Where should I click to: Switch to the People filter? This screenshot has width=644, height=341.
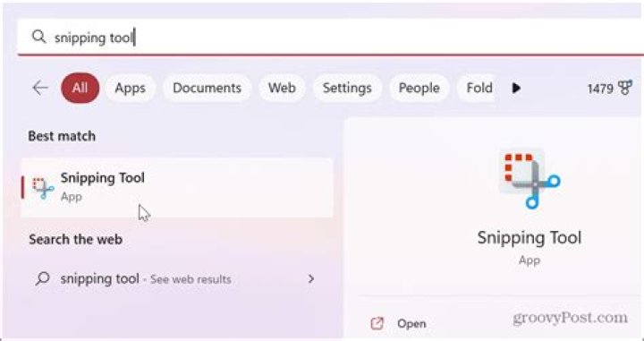419,88
